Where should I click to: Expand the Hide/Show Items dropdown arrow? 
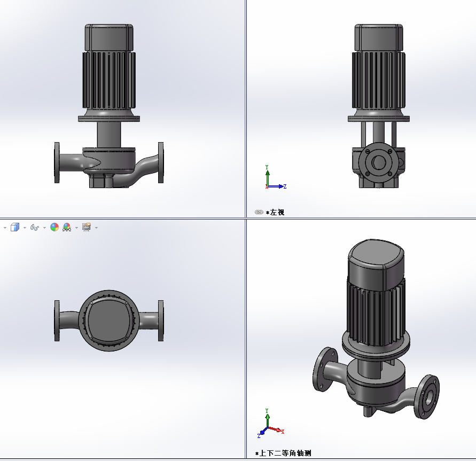(45, 228)
